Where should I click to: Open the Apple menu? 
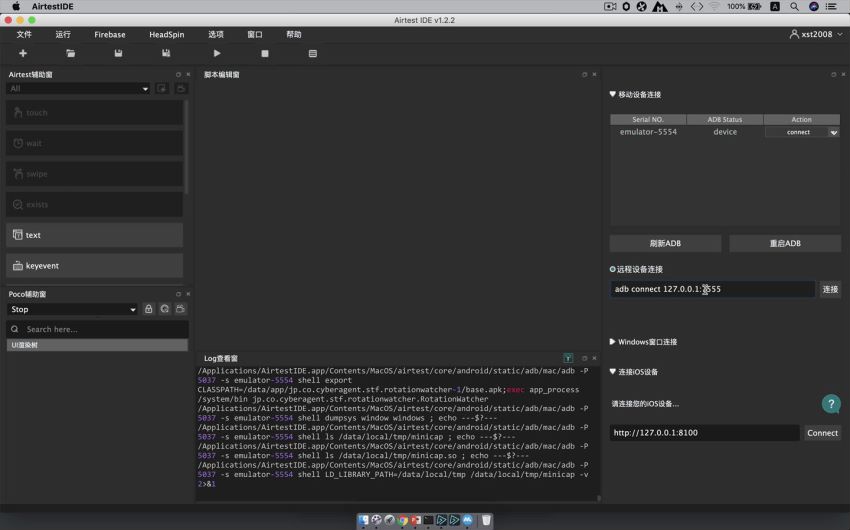[16, 7]
